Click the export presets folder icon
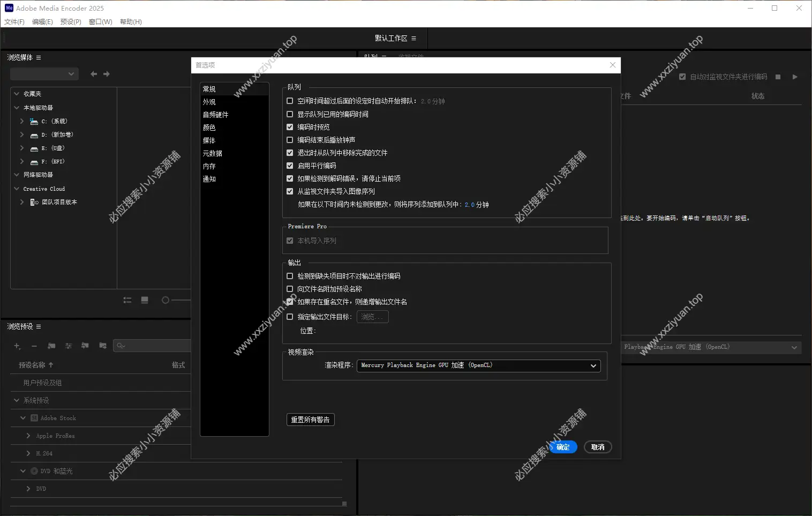The height and width of the screenshot is (516, 812). click(x=103, y=346)
